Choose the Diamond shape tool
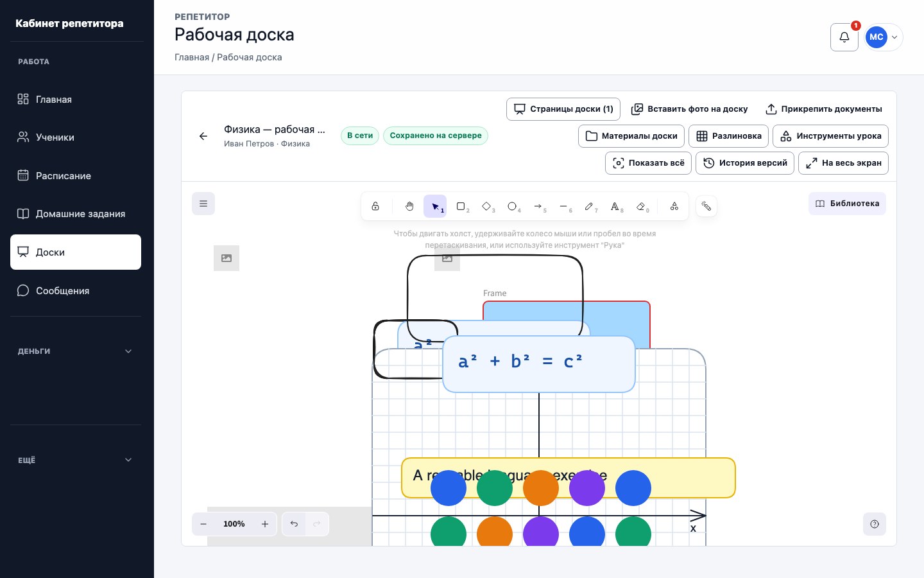 pyautogui.click(x=487, y=206)
